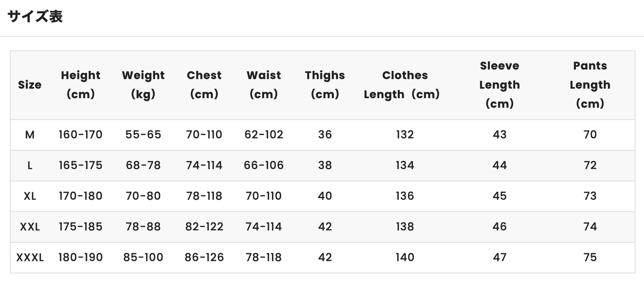This screenshot has width=644, height=285.
Task: Select the Thighs (cm) column header
Action: pos(325,85)
